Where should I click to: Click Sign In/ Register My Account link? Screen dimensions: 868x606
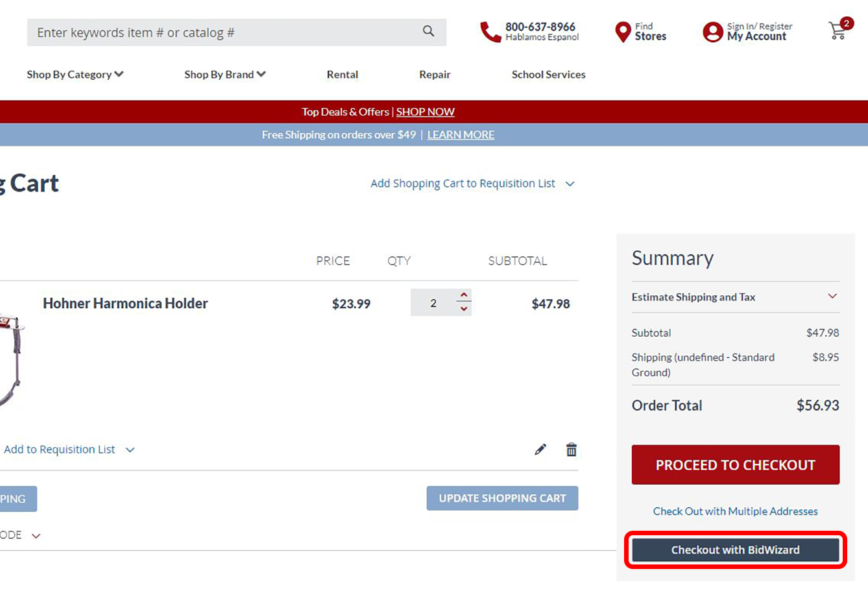(x=759, y=32)
